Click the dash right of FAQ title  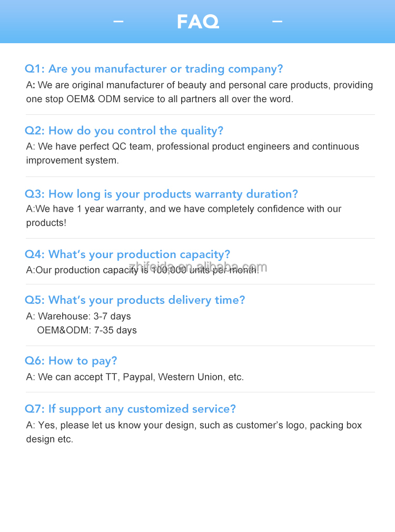tap(277, 22)
